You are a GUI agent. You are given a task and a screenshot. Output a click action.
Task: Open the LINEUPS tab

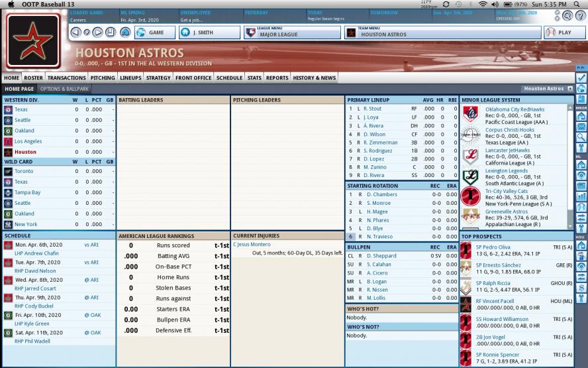[x=130, y=78]
